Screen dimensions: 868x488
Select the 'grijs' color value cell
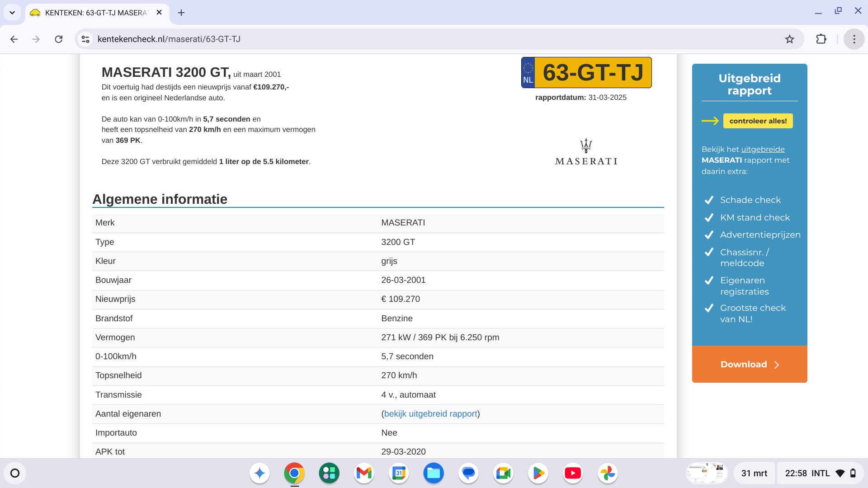point(389,261)
